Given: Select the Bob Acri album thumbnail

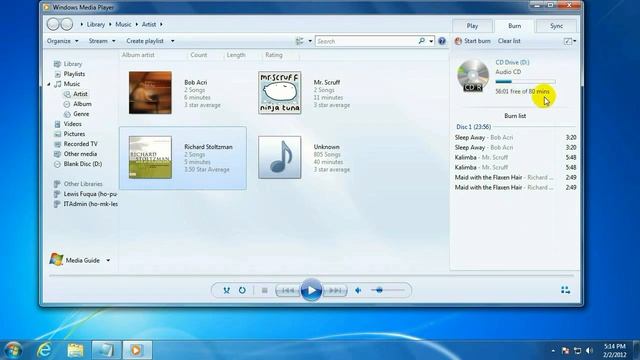Looking at the screenshot, I should click(x=150, y=93).
